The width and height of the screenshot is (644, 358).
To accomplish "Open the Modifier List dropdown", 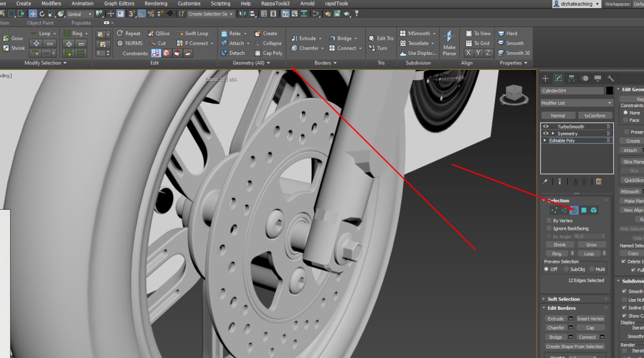I will tap(576, 103).
